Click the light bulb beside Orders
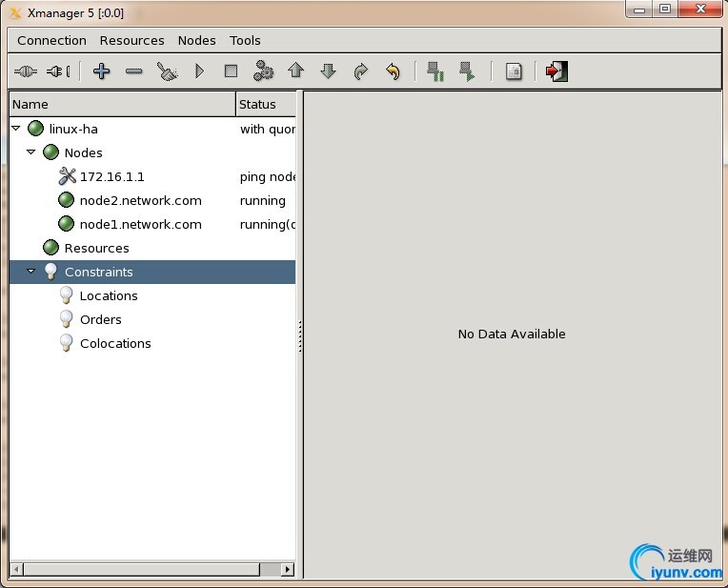This screenshot has width=728, height=588. pos(67,318)
